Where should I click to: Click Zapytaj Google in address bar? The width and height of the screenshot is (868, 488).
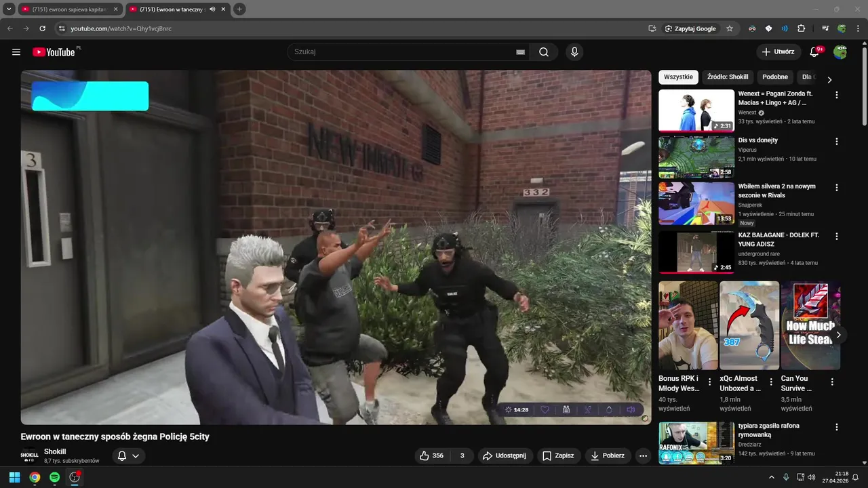click(x=690, y=28)
